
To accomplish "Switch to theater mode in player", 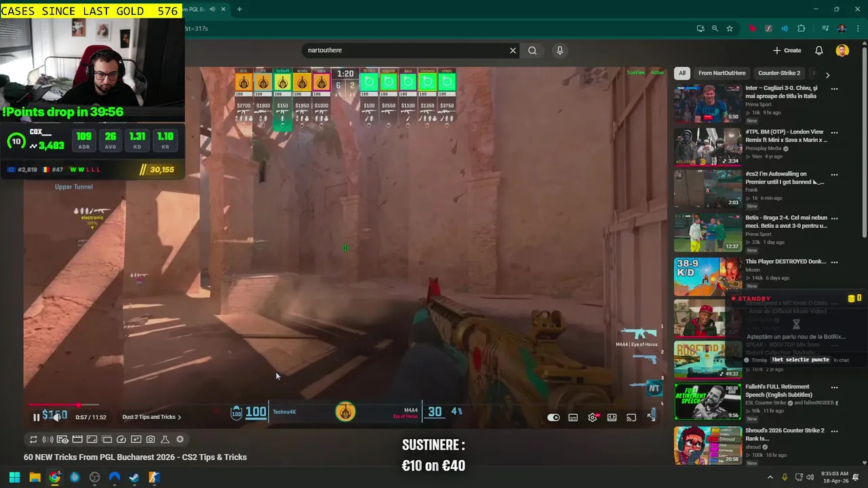I will coord(612,418).
